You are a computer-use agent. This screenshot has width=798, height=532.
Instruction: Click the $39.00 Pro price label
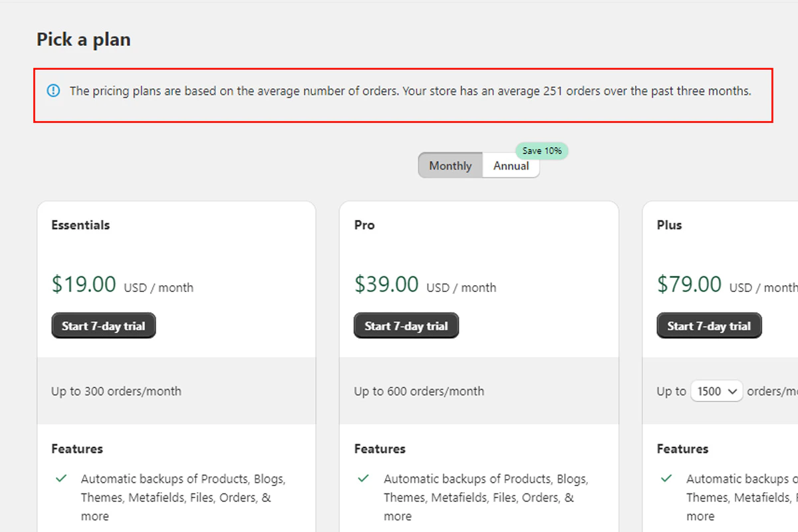pos(386,283)
